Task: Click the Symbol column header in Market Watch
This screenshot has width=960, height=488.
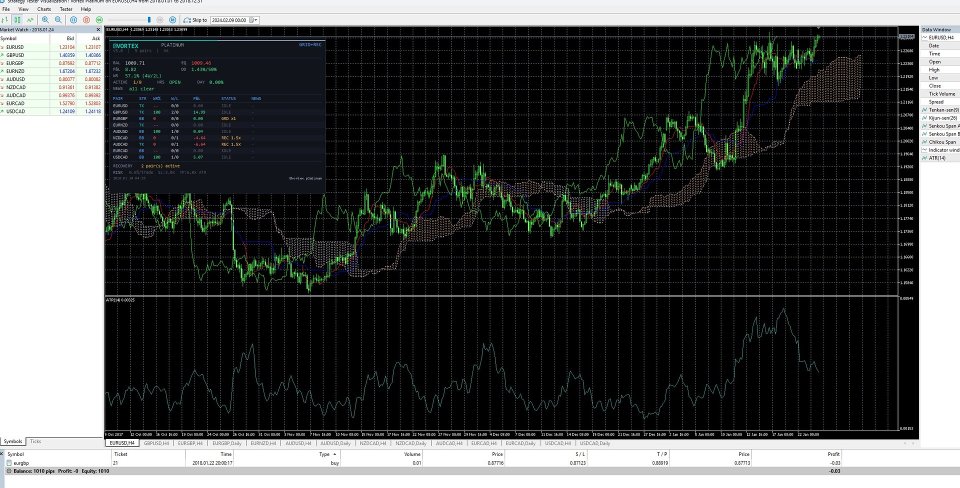Action: 9,38
